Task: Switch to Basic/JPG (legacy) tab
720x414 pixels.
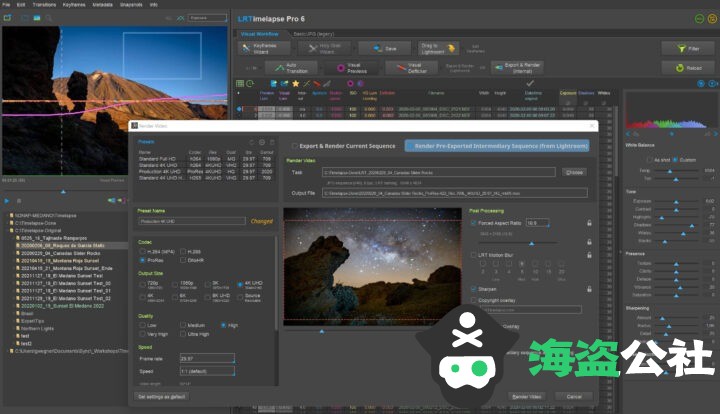Action: [314, 34]
